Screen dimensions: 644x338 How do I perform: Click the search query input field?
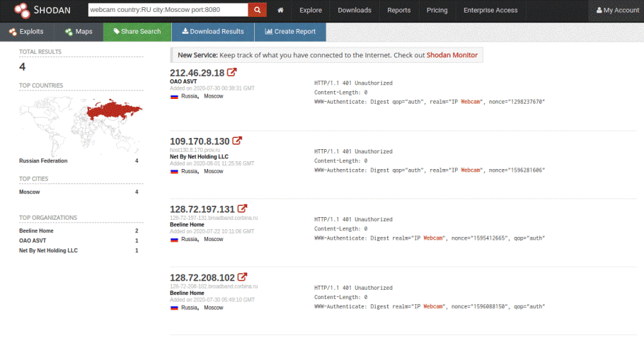168,10
